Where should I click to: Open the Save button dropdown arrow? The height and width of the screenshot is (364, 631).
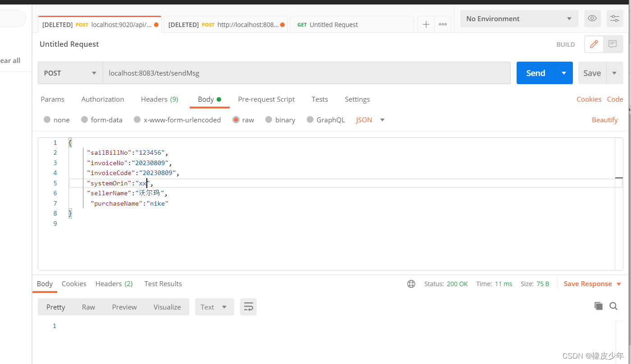(x=615, y=73)
